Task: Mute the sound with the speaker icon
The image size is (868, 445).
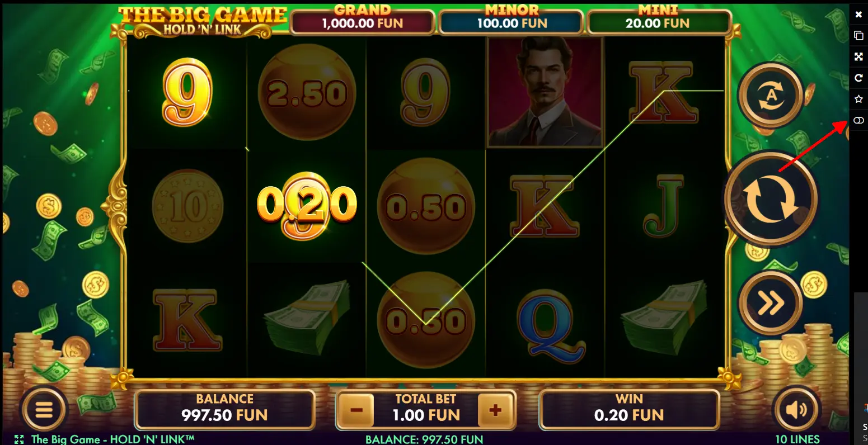Action: pyautogui.click(x=795, y=410)
